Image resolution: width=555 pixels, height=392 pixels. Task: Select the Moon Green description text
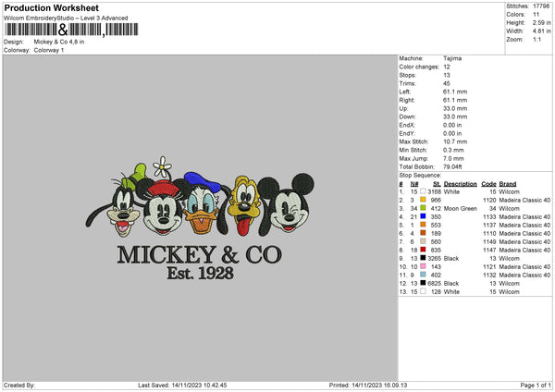tap(460, 208)
